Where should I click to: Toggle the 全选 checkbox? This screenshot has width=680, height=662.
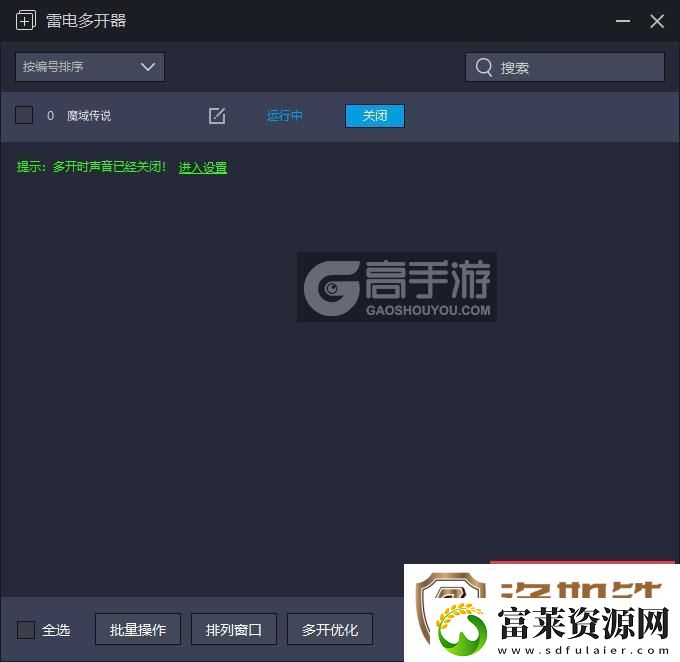(26, 629)
